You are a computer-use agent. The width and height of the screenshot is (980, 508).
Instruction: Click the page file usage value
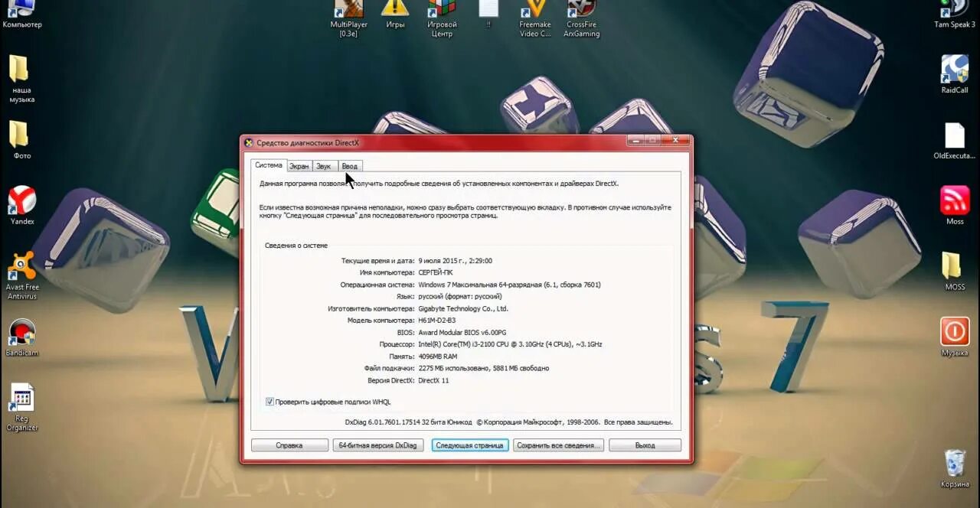[x=484, y=368]
